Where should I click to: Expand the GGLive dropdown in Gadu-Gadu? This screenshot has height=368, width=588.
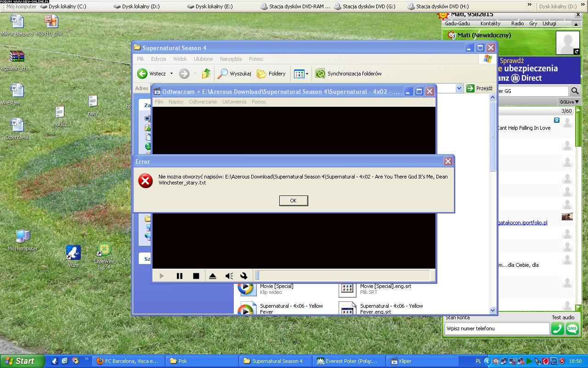[x=569, y=102]
